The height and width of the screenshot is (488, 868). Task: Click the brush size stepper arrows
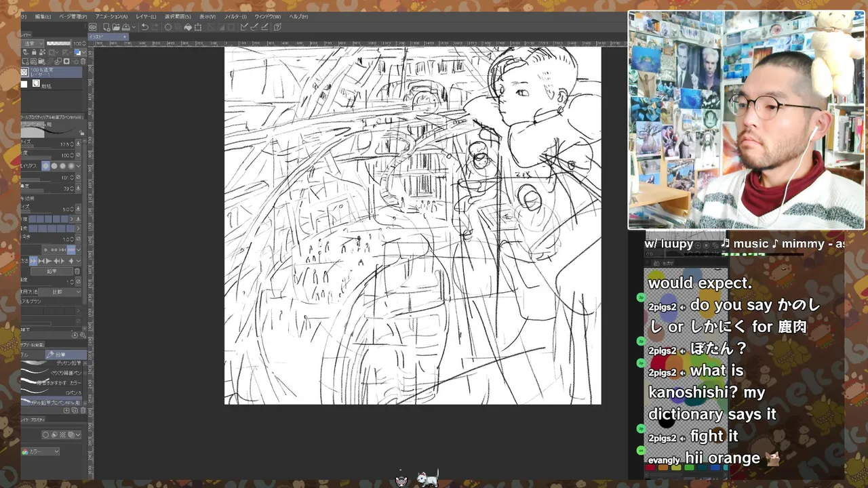pos(72,144)
